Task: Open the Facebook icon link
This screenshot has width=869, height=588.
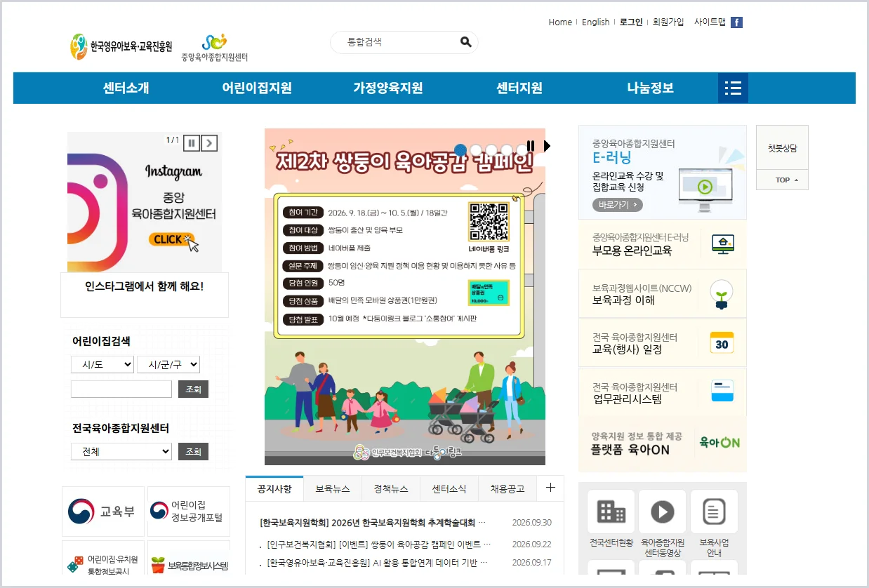Action: 736,22
